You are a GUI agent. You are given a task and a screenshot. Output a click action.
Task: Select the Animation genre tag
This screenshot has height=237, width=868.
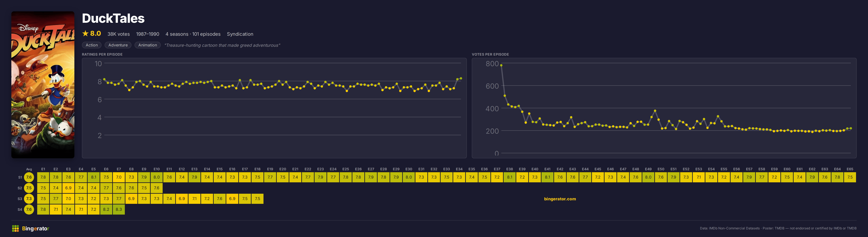(148, 45)
